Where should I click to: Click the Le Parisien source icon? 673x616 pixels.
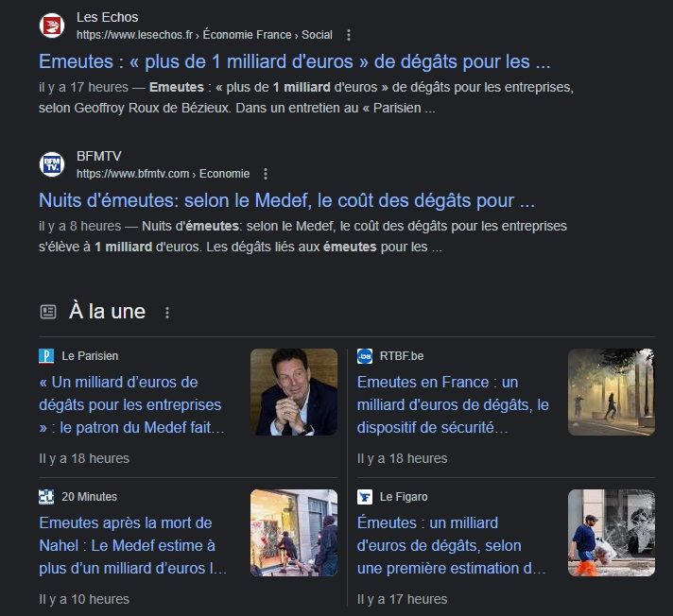pyautogui.click(x=46, y=356)
